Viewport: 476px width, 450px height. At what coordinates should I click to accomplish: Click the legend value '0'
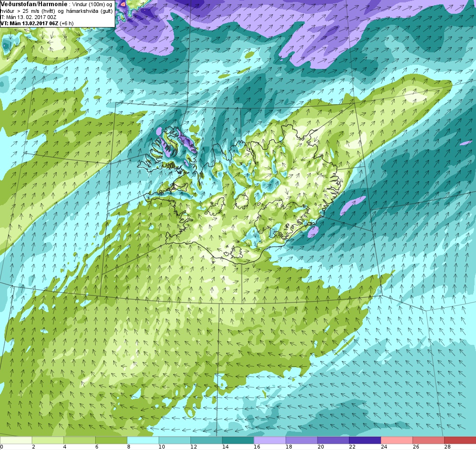pos(1,447)
